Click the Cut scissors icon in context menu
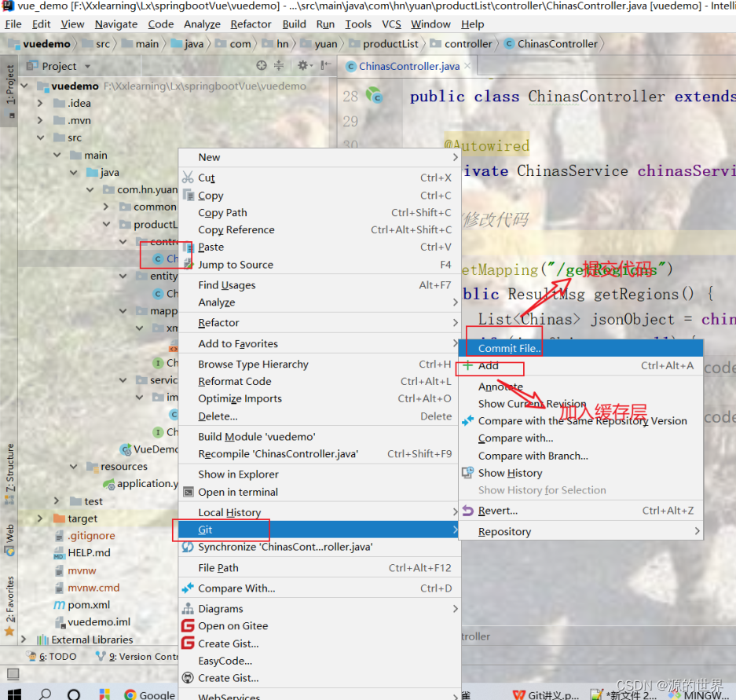This screenshot has height=700, width=736. tap(188, 177)
